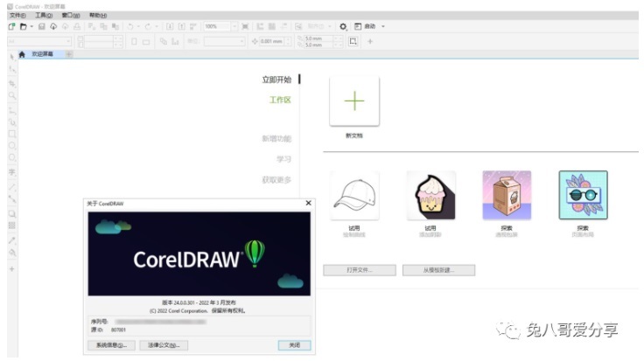Image resolution: width=644 pixels, height=361 pixels.
Task: Select the Rectangle tool
Action: pos(12,134)
